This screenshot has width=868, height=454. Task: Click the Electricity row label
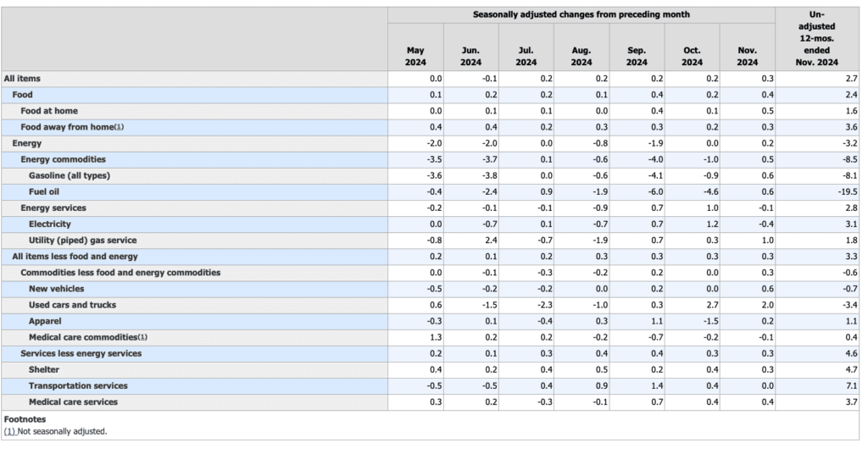tap(50, 224)
